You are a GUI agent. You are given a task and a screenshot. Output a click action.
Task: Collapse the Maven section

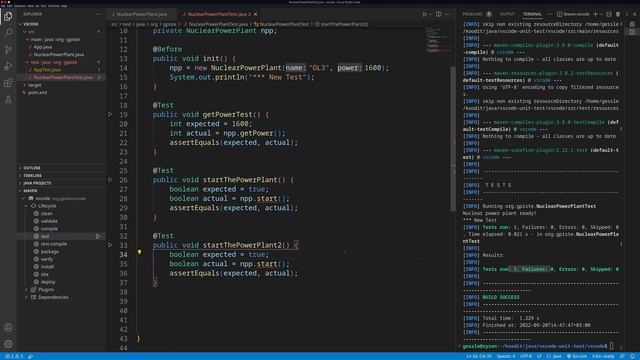click(30, 191)
